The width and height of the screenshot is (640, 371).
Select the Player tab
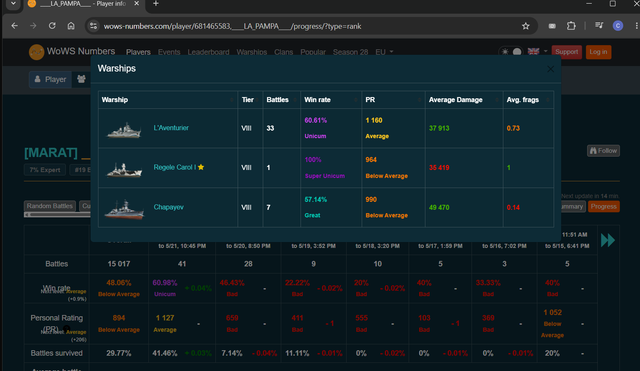point(50,79)
